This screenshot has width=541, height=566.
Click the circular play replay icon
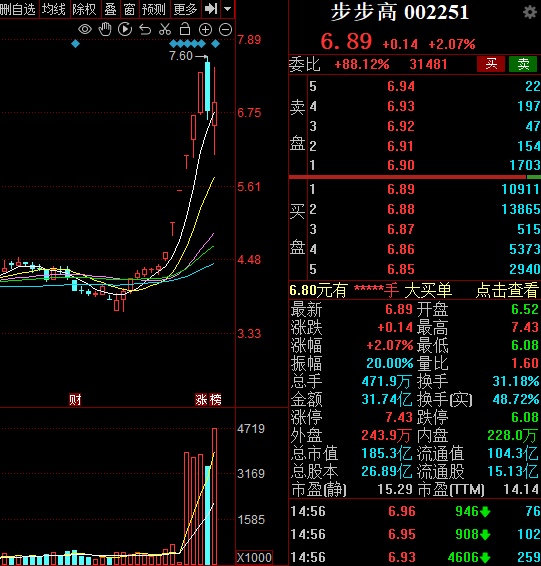point(125,29)
